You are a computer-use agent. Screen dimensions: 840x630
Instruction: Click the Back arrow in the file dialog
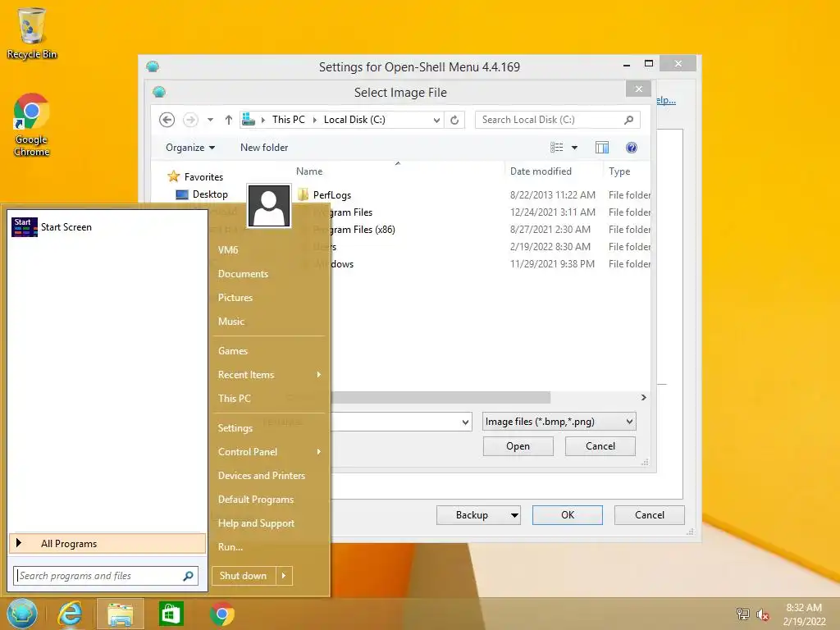click(167, 120)
